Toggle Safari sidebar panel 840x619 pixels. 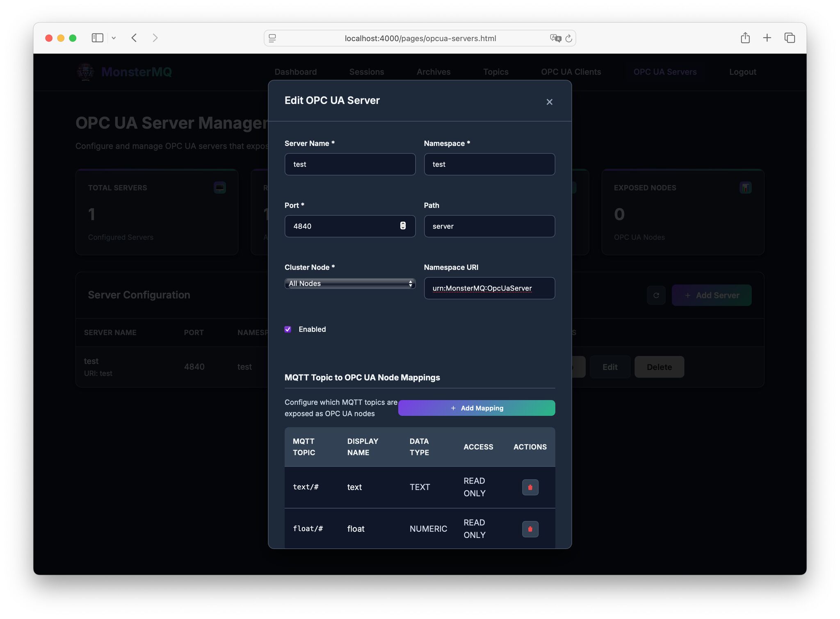[97, 38]
